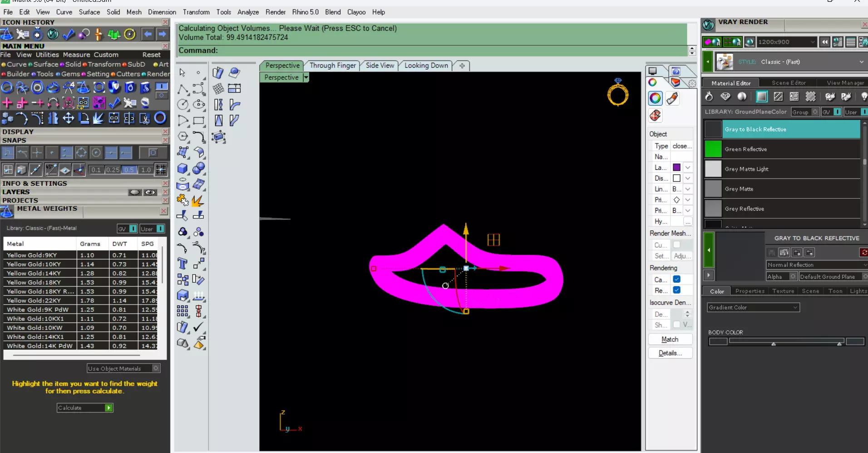
Task: Click the Details... button
Action: coord(670,353)
